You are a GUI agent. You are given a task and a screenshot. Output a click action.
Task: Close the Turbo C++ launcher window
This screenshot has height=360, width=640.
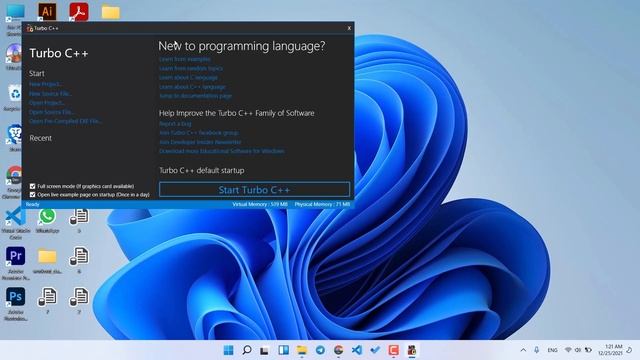click(349, 28)
